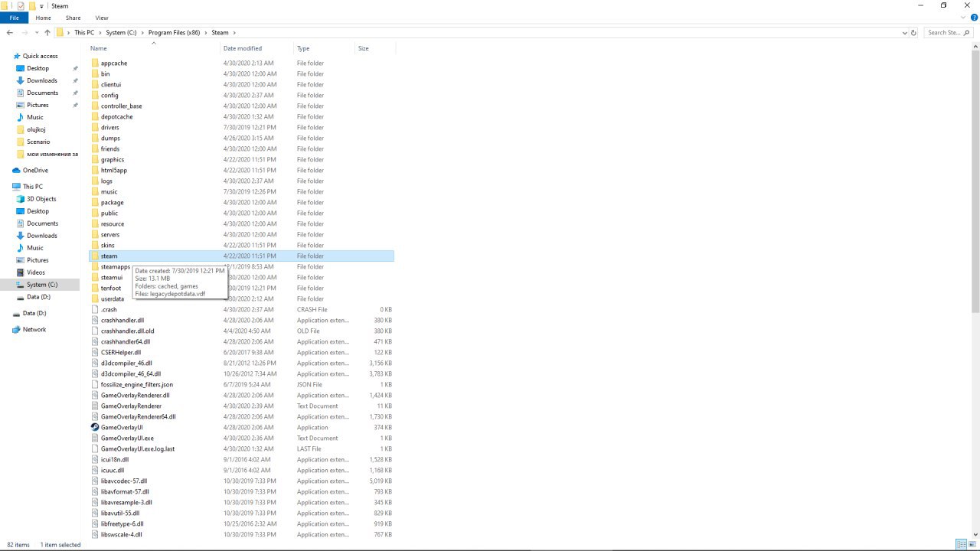
Task: Select the GameOverlayUI.exe.log.last file icon
Action: [95, 449]
